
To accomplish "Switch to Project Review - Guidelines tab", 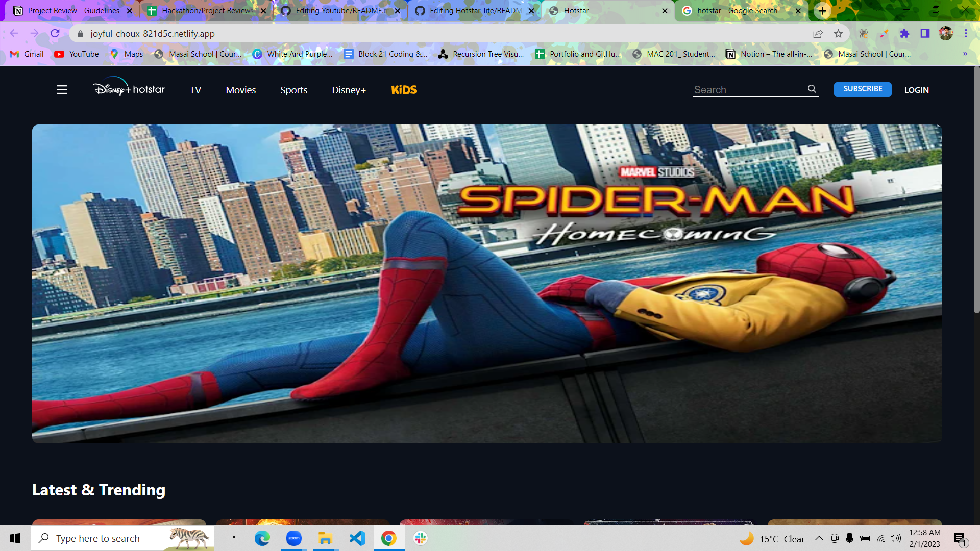I will click(73, 11).
